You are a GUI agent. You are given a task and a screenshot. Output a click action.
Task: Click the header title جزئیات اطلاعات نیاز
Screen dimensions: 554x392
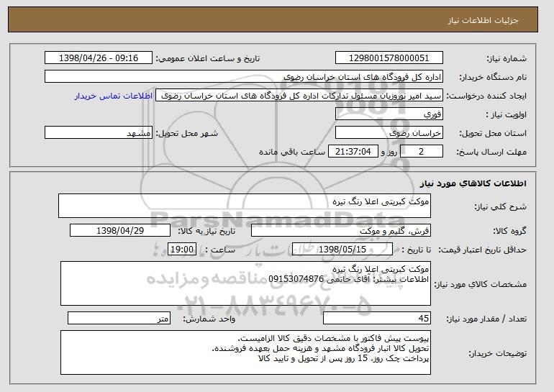(483, 19)
